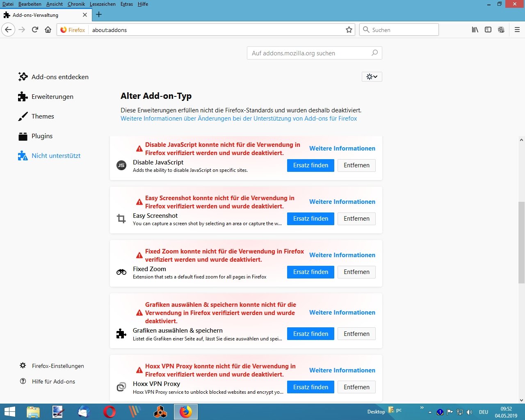Open the add-ons tools gear dropdown
This screenshot has height=420, width=525.
(372, 77)
